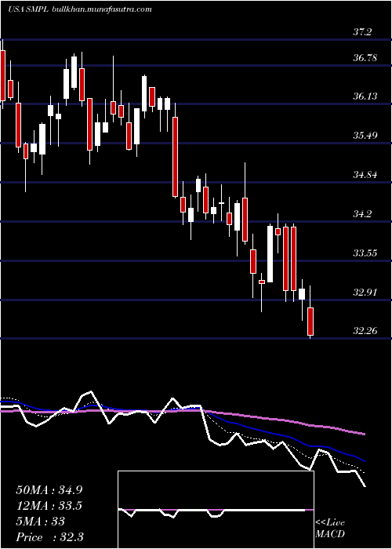Click the 50MA : 34.9 indicator text
This screenshot has height=549, width=392.
coord(49,490)
